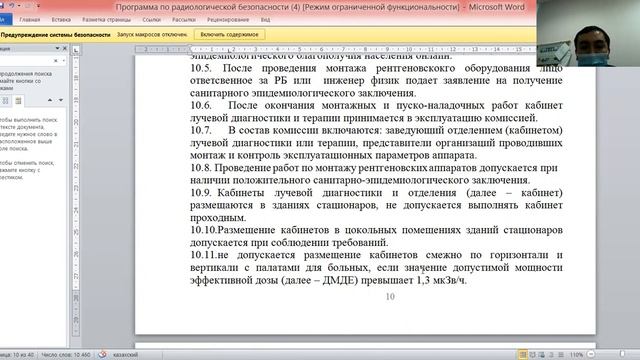Click the Запуск макросов отключен message
The height and width of the screenshot is (360, 640).
pos(152,35)
